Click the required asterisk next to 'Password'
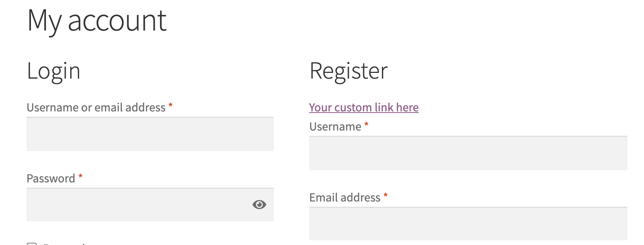The height and width of the screenshot is (245, 644). coord(81,176)
